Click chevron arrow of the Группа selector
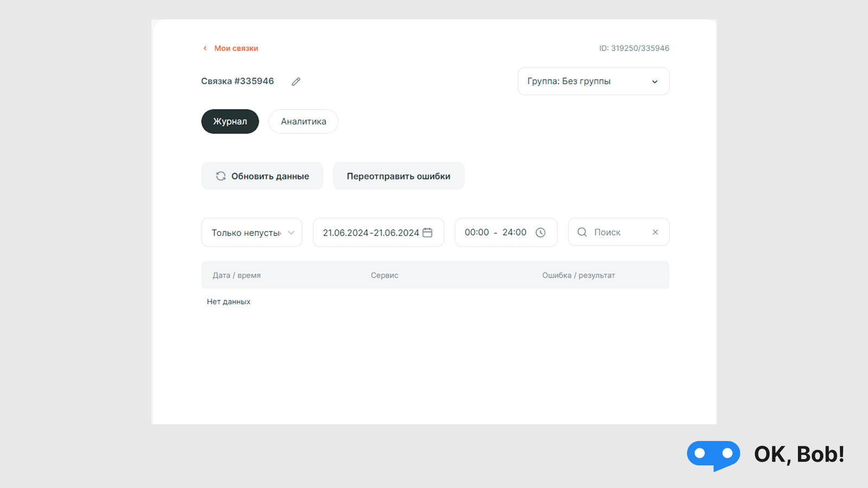 655,82
